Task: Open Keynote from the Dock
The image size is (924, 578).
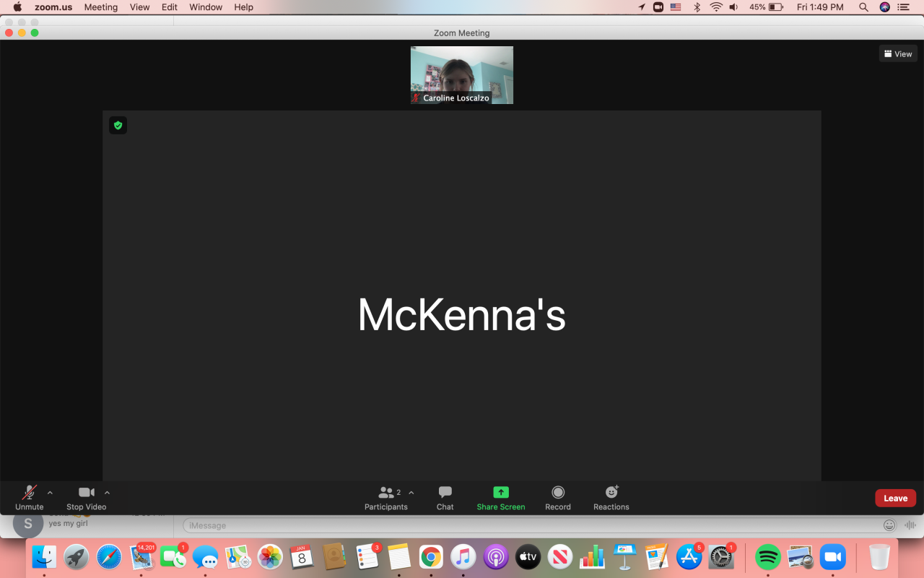Action: pyautogui.click(x=624, y=556)
